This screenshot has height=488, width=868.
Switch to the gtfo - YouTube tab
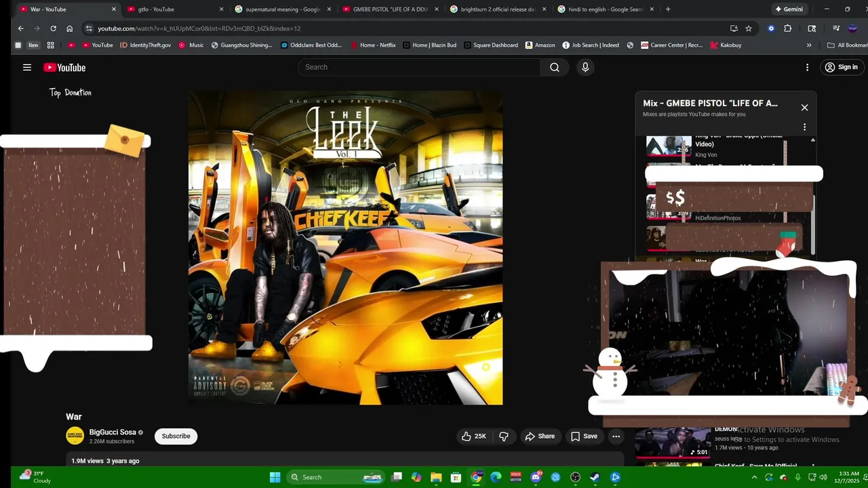click(x=175, y=9)
